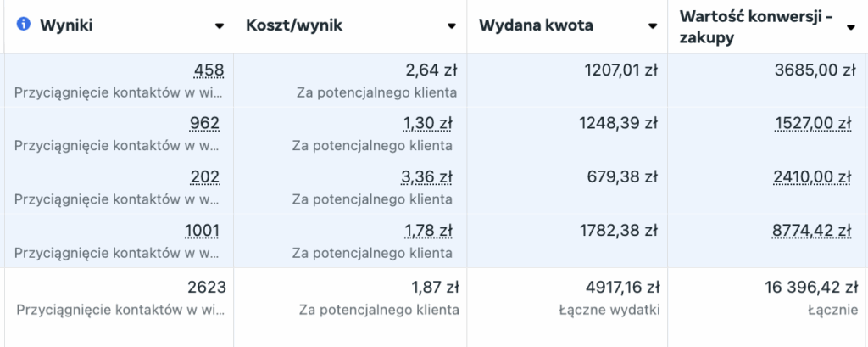Click the 202 results value
Image resolution: width=868 pixels, height=347 pixels.
coord(205,176)
